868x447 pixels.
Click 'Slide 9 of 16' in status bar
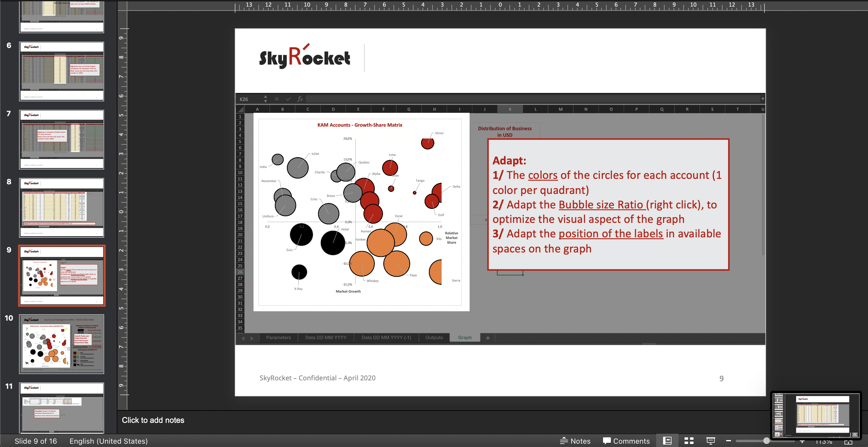pyautogui.click(x=36, y=441)
